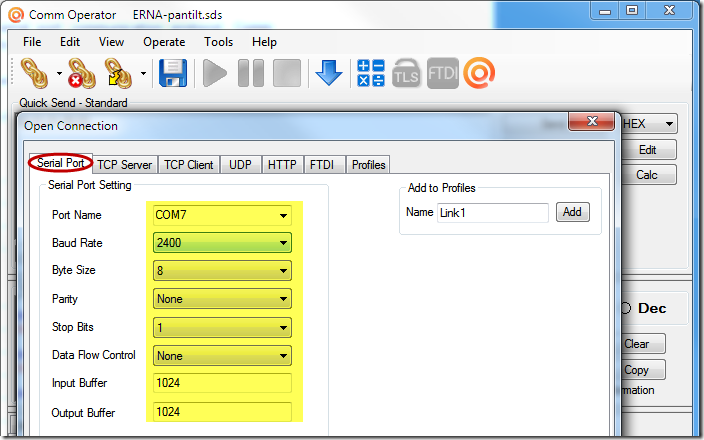Viewport: 704px width, 440px height.
Task: Open the Operate menu
Action: (164, 42)
